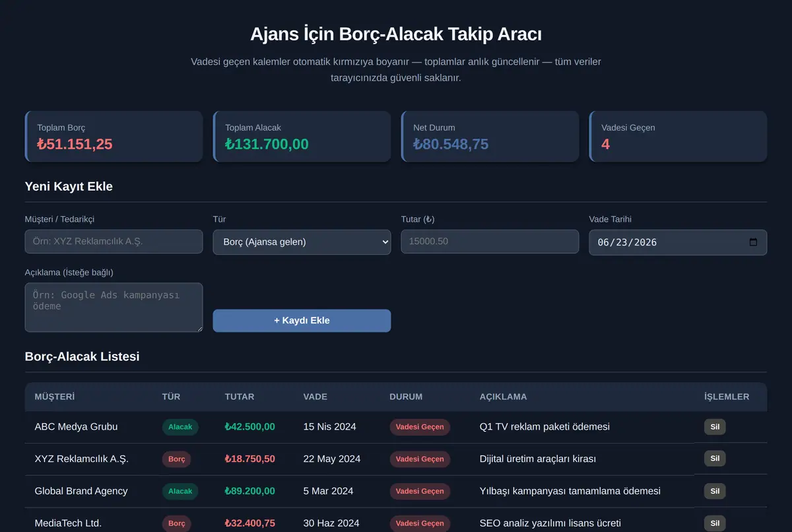This screenshot has height=532, width=792.
Task: Click the Vadesi Geçen badge for XYZ Reklamcılık
Action: pos(420,459)
